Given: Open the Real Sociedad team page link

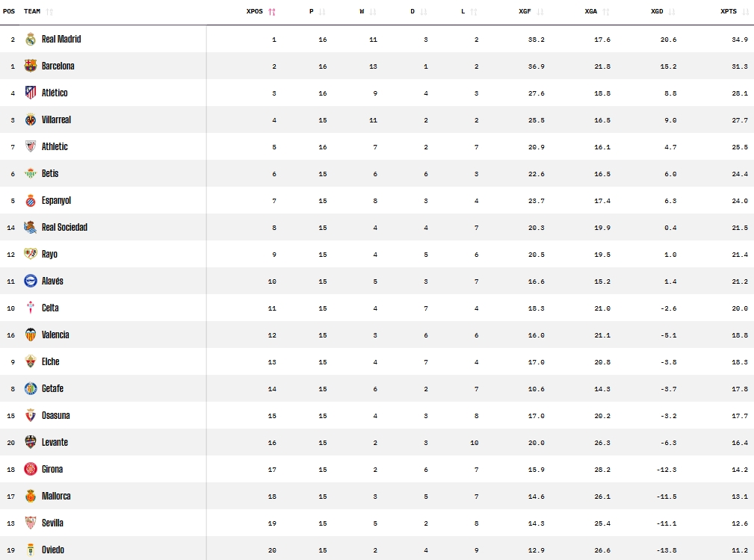Looking at the screenshot, I should [x=65, y=227].
